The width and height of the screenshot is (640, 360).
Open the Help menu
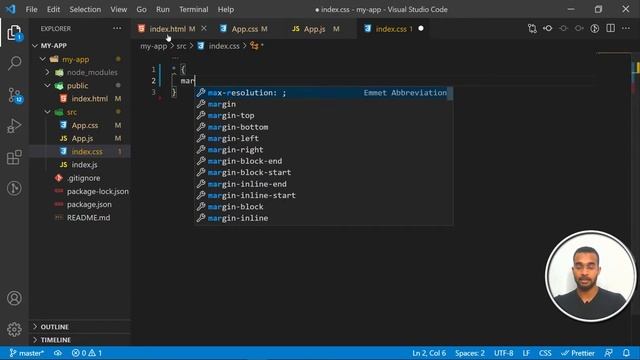point(226,9)
